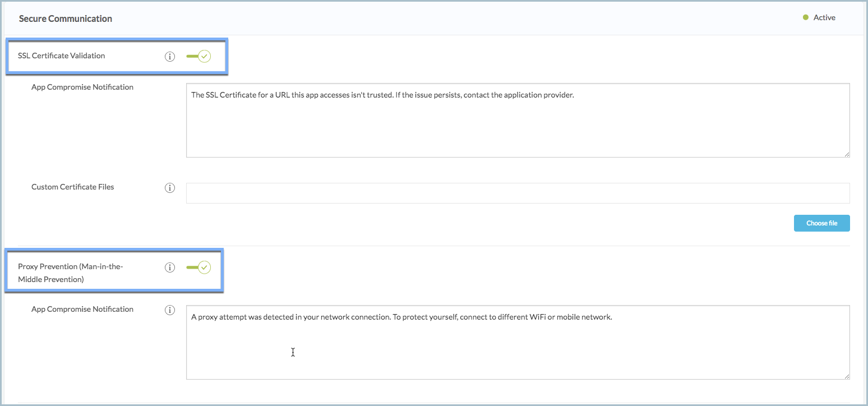
Task: Focus the SSL certificate notification text box
Action: point(518,121)
